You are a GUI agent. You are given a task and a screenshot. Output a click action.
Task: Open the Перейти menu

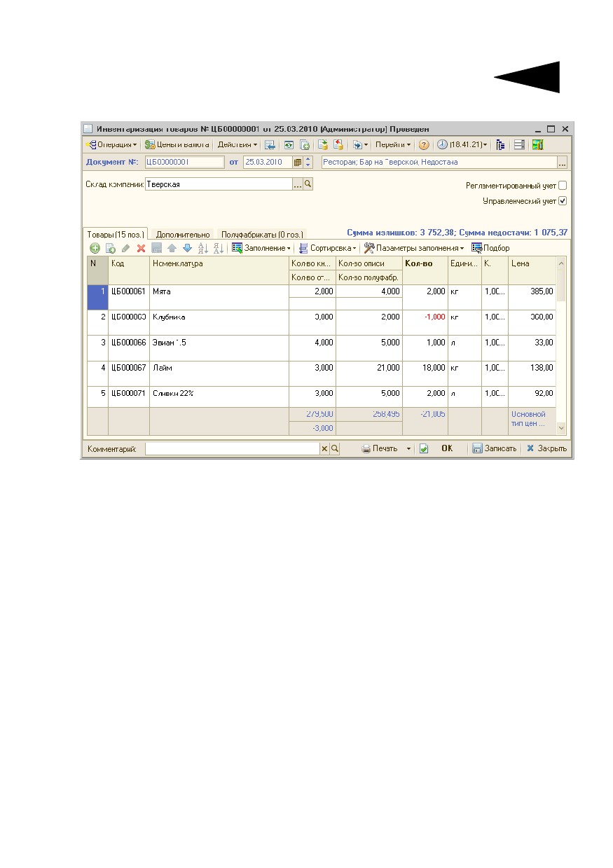click(392, 145)
